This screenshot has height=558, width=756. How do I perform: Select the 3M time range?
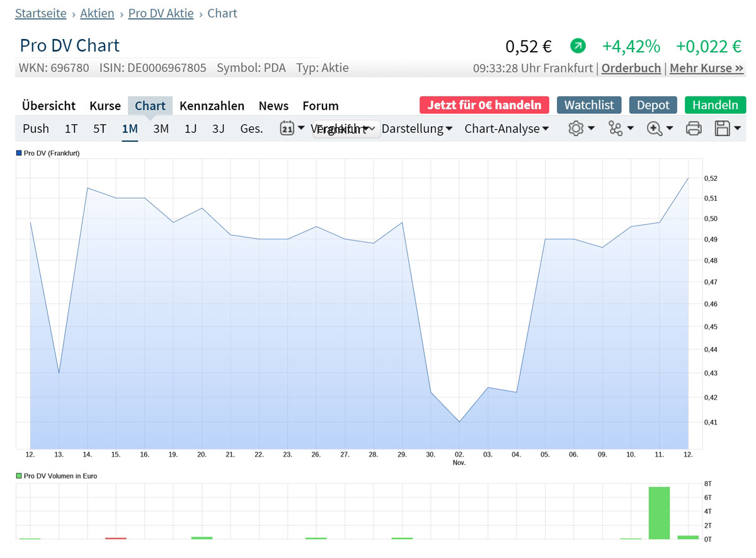[x=161, y=128]
